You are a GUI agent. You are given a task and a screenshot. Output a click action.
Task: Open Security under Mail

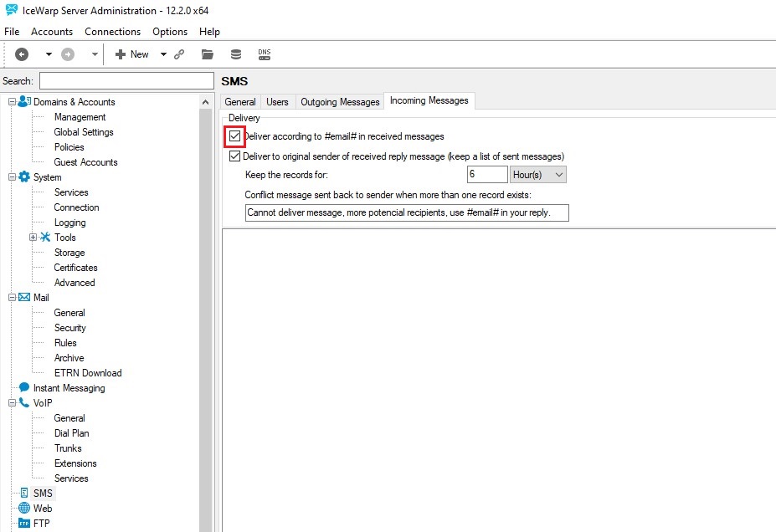[69, 328]
